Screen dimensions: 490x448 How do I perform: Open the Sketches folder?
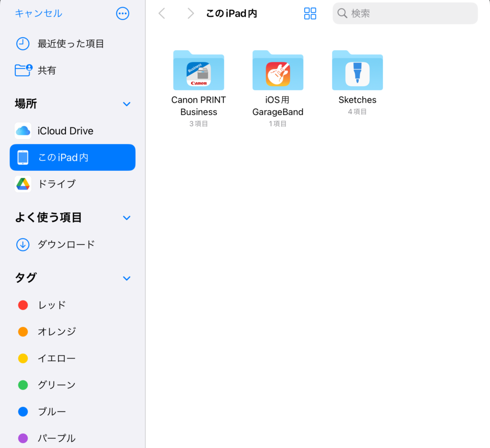(357, 71)
